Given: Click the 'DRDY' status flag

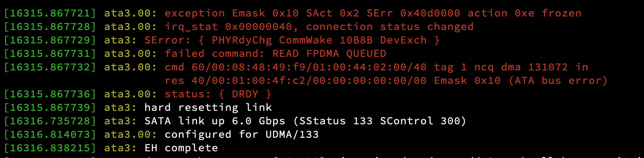Looking at the screenshot, I should pyautogui.click(x=245, y=94).
